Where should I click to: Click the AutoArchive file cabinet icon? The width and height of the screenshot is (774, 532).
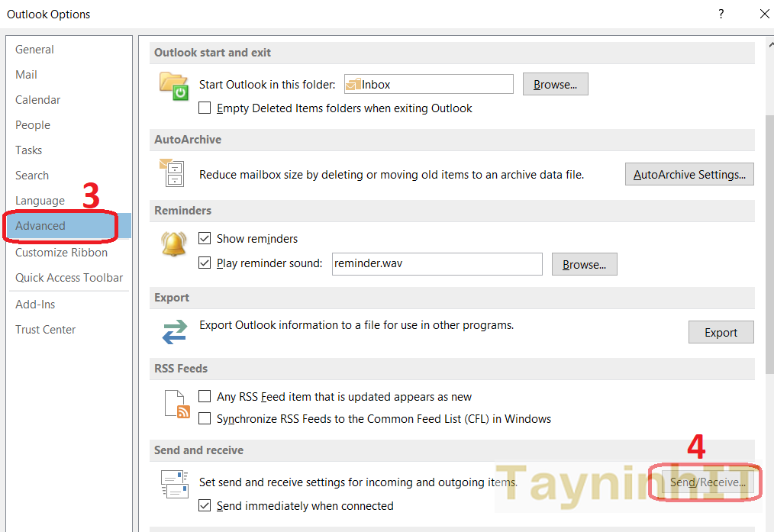click(x=173, y=173)
